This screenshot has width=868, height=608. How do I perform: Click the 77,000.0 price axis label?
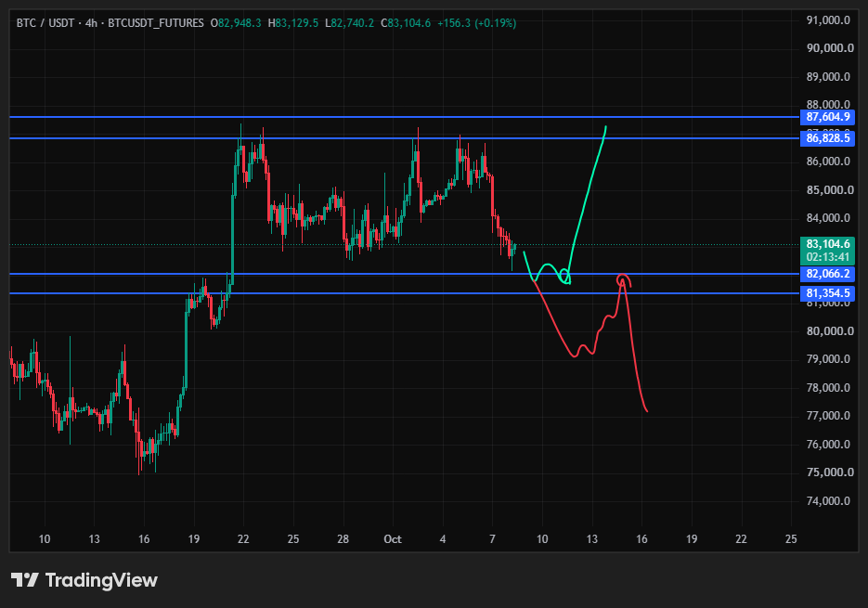[x=828, y=416]
